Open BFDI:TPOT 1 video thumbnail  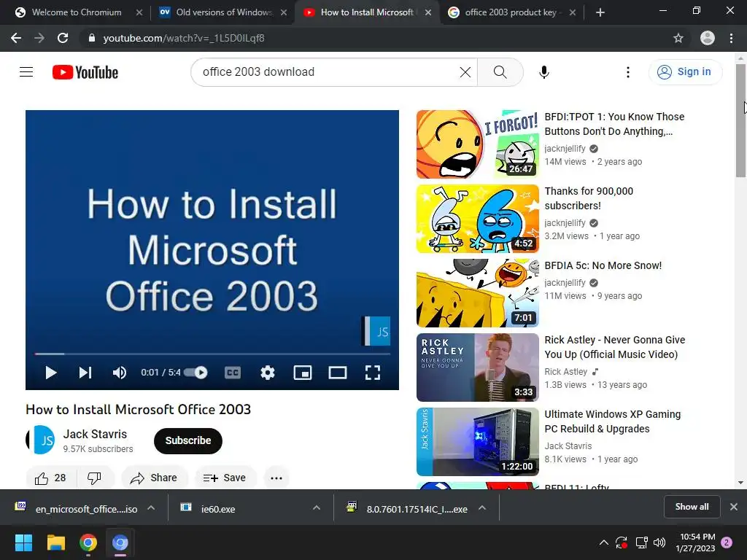point(477,144)
